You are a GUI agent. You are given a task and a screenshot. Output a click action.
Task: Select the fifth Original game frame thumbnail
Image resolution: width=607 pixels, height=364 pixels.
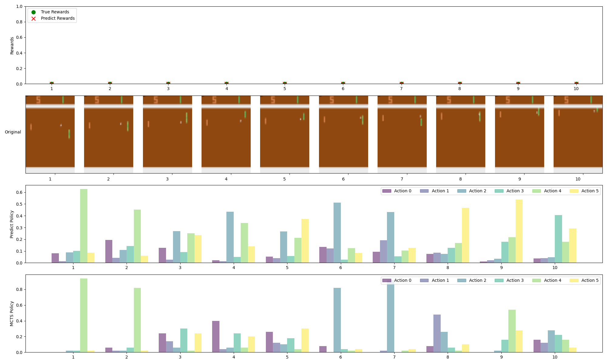(x=285, y=134)
